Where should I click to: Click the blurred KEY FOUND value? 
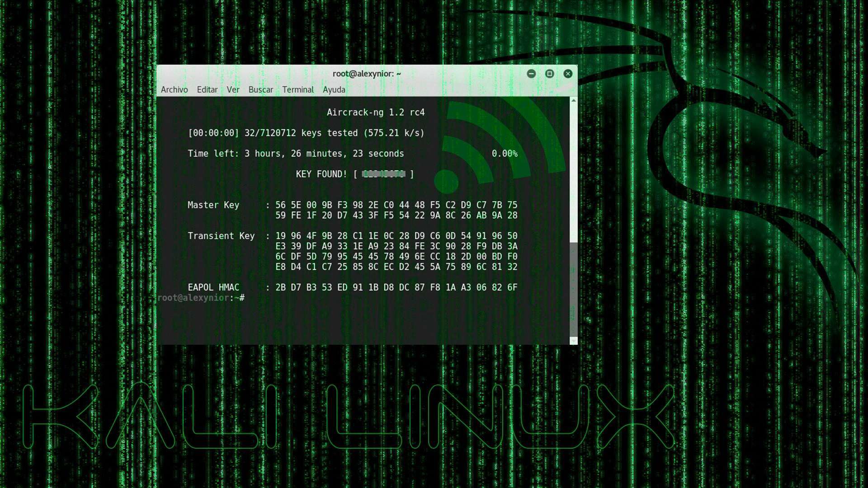coord(383,174)
